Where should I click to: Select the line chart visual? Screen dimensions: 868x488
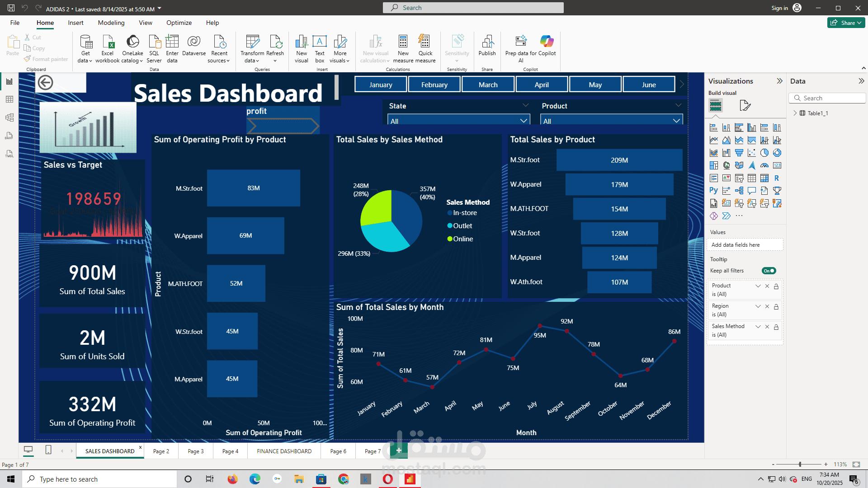coord(714,141)
